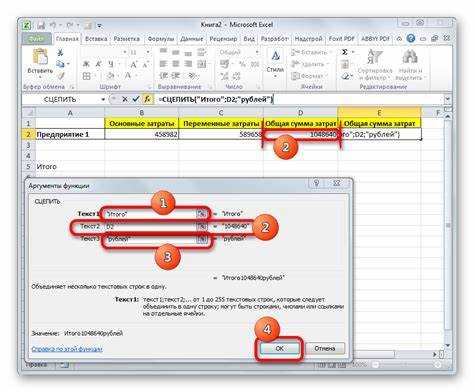Viewport: 474px width, 392px height.
Task: Select the Итого cell in row 5
Action: (x=70, y=166)
